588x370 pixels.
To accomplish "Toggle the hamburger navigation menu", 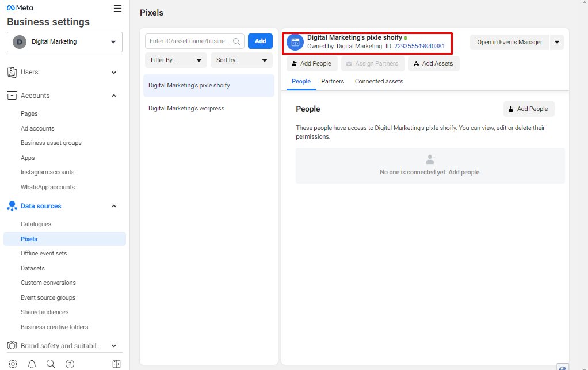I will pyautogui.click(x=117, y=8).
